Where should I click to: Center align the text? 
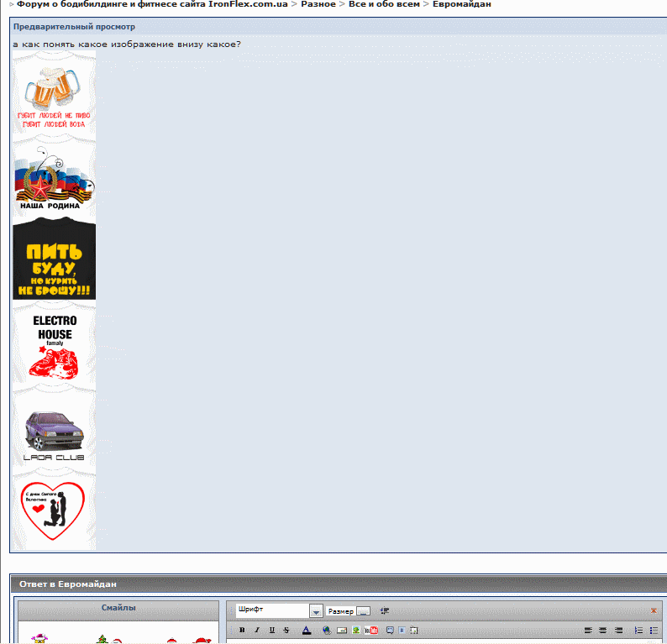click(602, 630)
